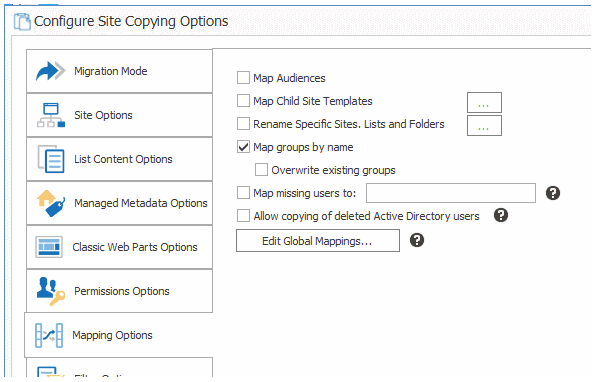604x382 pixels.
Task: Click the Configure Site Copying Options title icon
Action: [22, 21]
